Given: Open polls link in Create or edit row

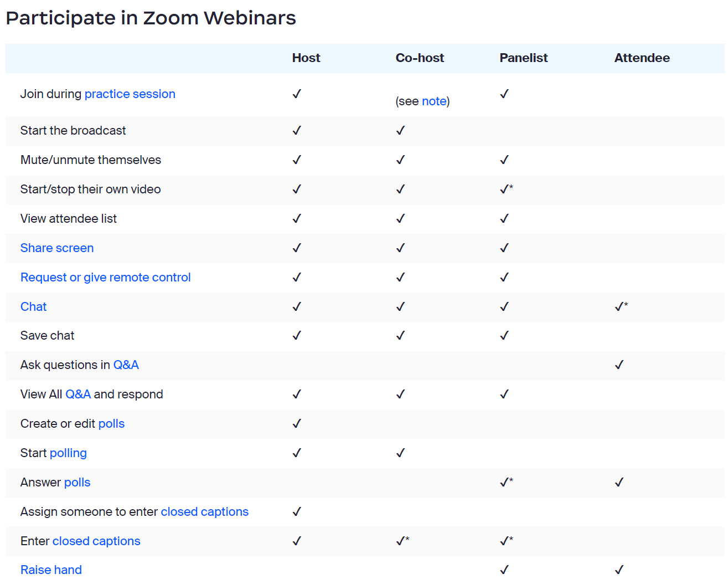Looking at the screenshot, I should point(111,423).
